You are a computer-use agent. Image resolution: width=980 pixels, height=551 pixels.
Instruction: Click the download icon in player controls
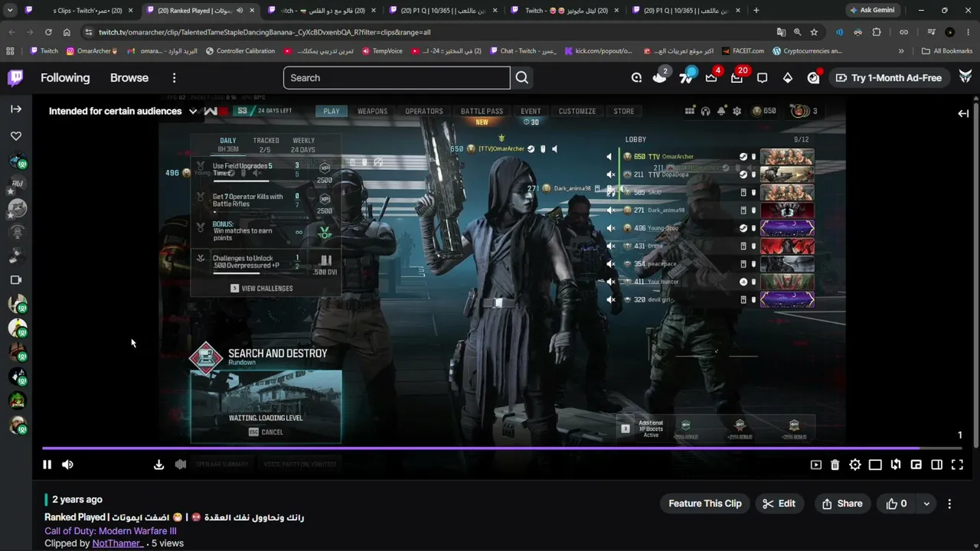(x=158, y=465)
